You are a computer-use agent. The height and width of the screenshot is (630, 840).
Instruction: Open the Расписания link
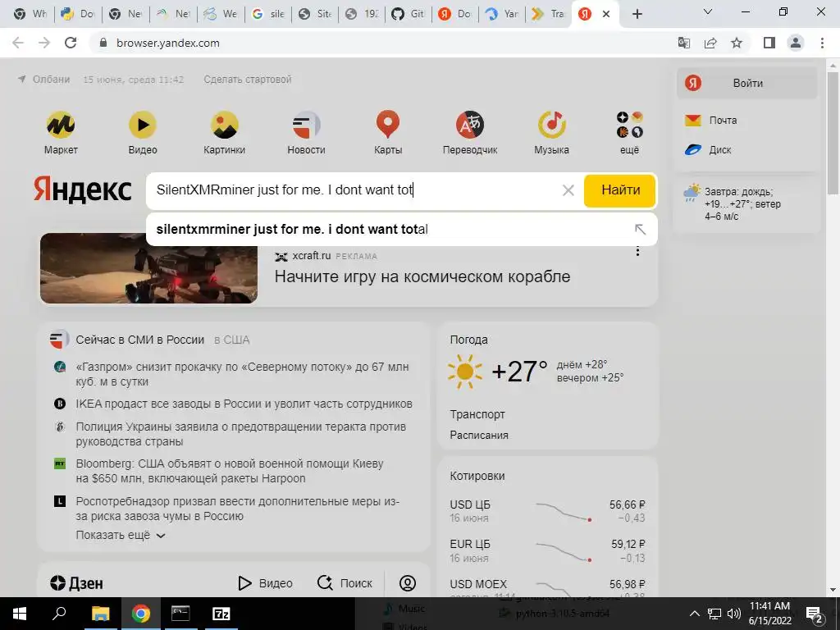click(479, 435)
